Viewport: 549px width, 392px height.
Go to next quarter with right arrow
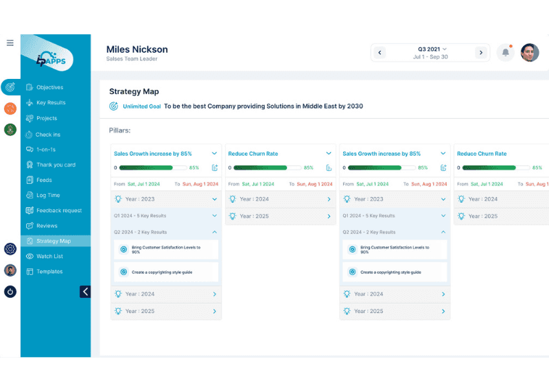pos(481,52)
